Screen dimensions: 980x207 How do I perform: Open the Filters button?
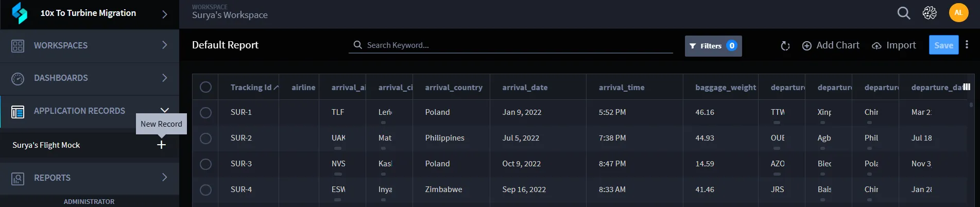tap(713, 46)
